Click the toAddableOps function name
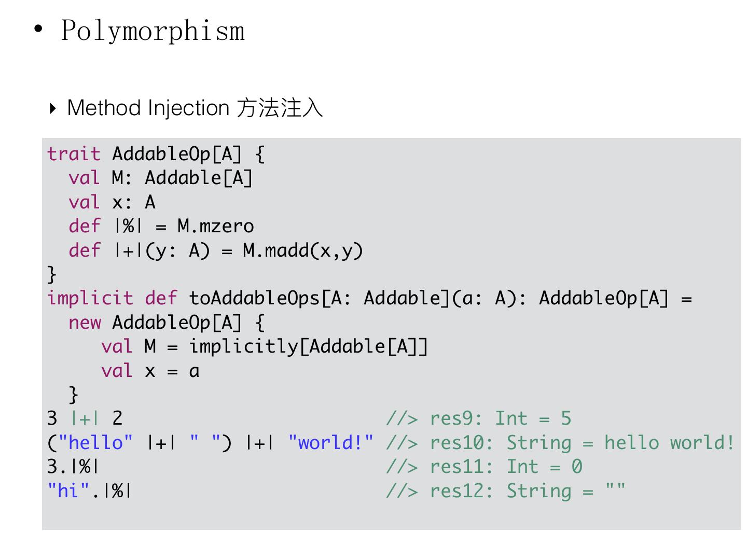This screenshot has height=560, width=747. [x=254, y=298]
